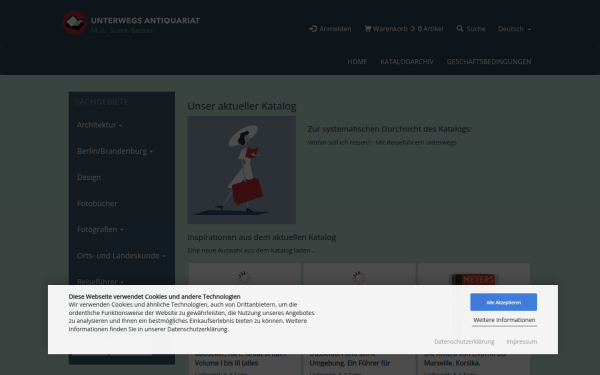The height and width of the screenshot is (375, 600).
Task: Expand the Reiseführer category
Action: click(x=100, y=282)
